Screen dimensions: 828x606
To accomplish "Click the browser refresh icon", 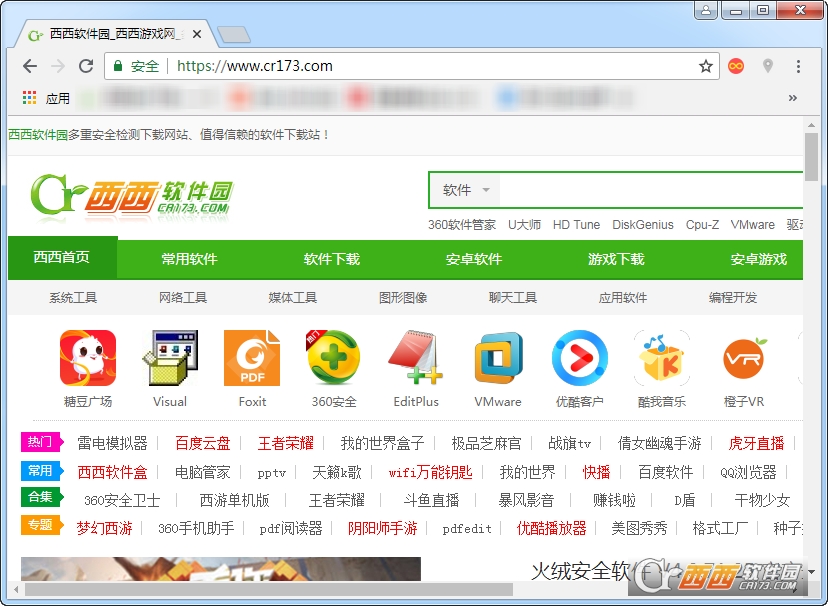I will 86,66.
